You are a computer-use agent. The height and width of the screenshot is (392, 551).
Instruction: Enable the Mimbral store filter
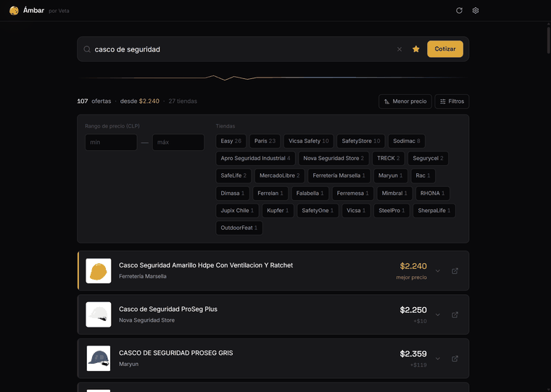pyautogui.click(x=394, y=193)
